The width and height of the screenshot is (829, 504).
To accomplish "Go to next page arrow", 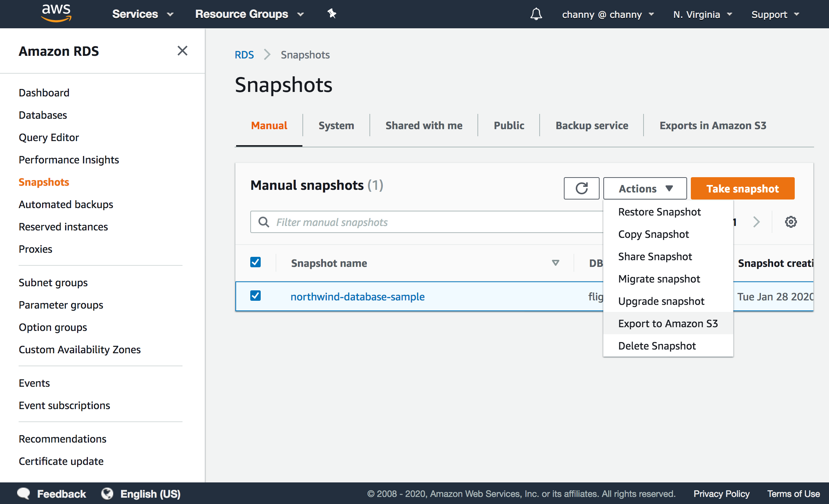I will tap(756, 222).
